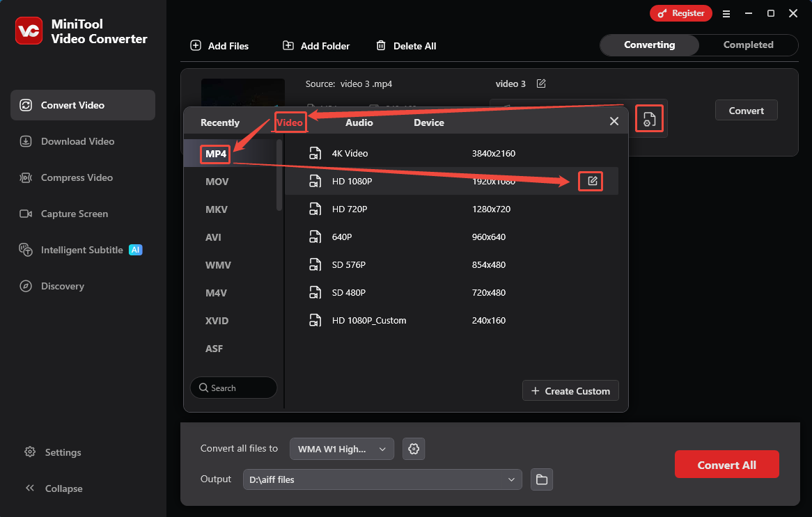Click the Create Custom button

pyautogui.click(x=570, y=390)
